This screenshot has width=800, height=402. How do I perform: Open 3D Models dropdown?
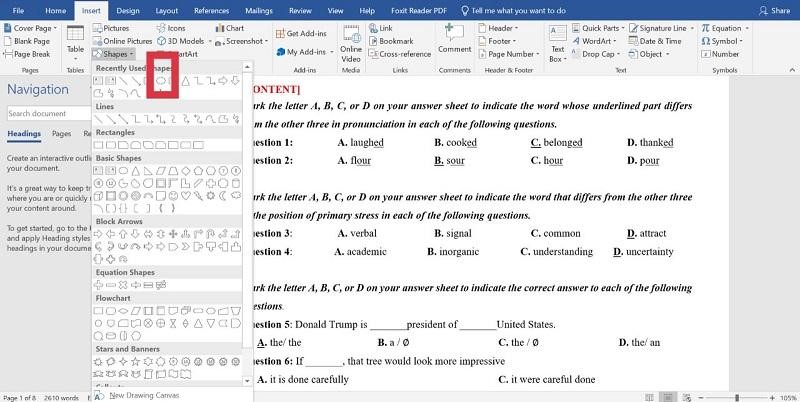[x=184, y=41]
